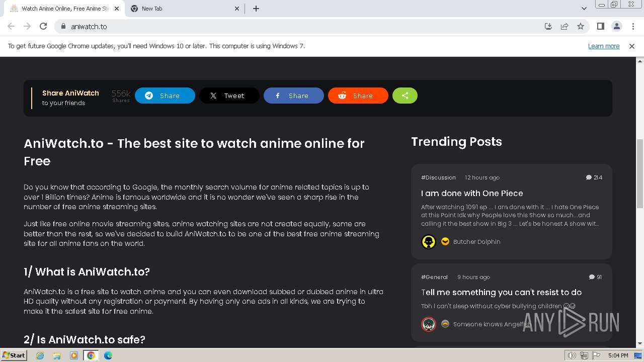
Task: Install app icon in address bar
Action: [548, 26]
